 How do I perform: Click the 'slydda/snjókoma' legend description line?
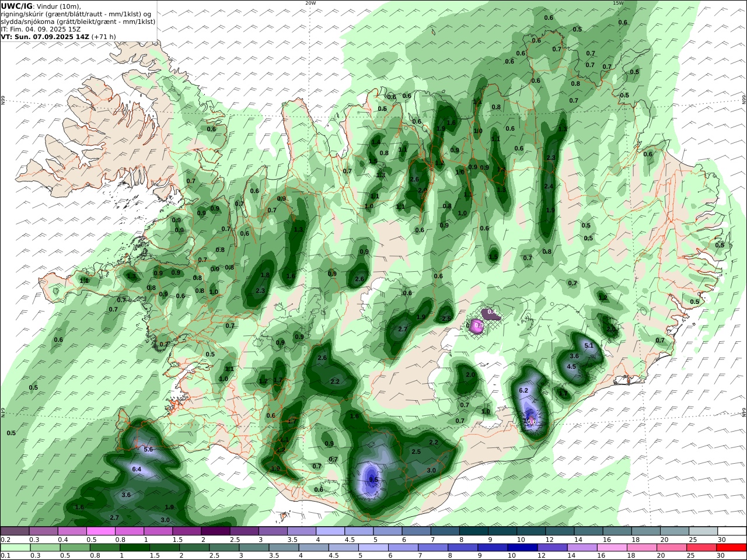point(78,22)
